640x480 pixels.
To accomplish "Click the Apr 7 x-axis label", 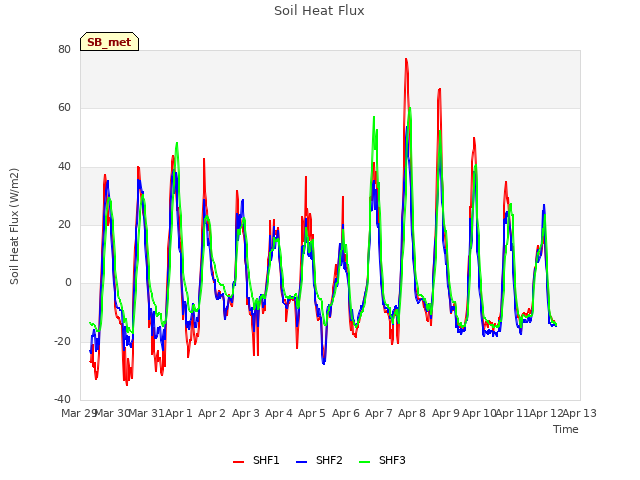I will [379, 413].
